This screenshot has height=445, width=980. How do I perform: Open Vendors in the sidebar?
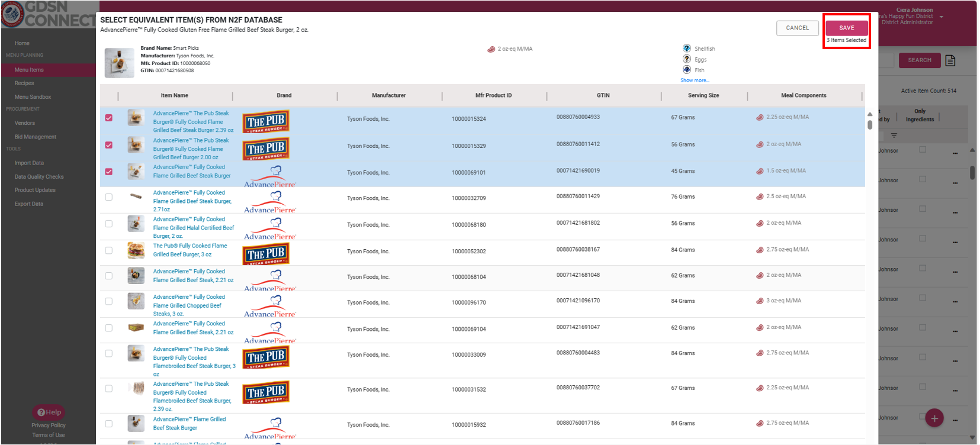coord(25,123)
